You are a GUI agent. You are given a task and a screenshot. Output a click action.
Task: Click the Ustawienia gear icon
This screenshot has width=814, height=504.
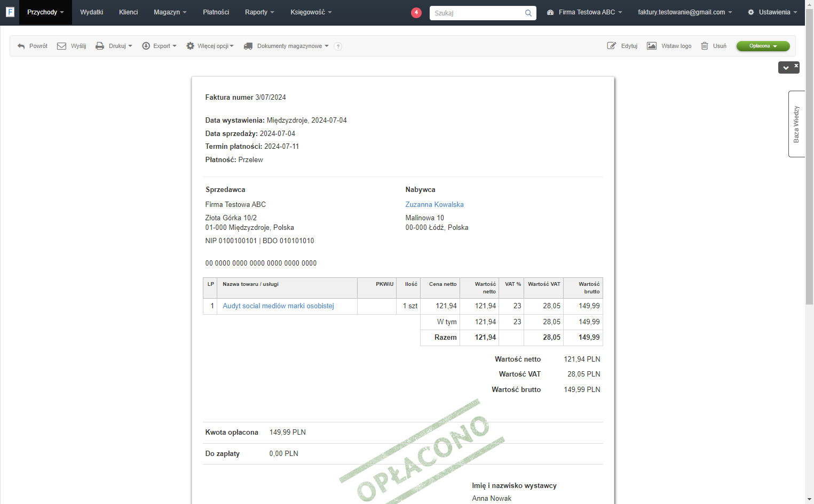tap(751, 12)
